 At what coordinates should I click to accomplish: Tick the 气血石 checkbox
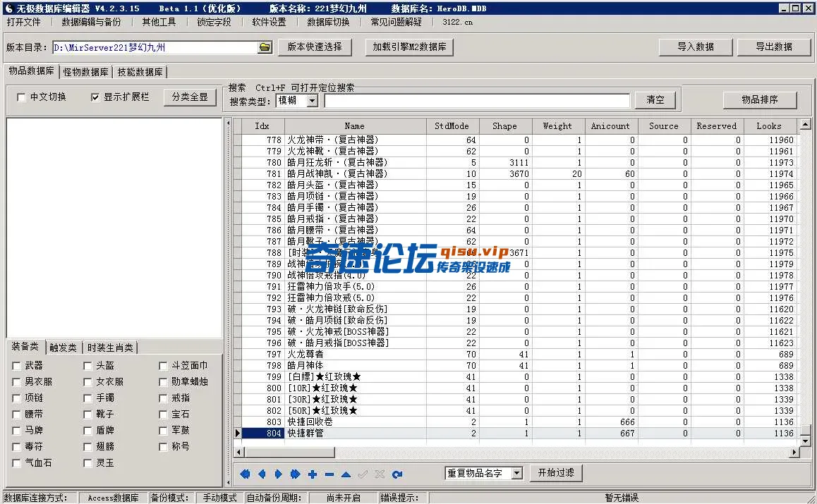[16, 463]
